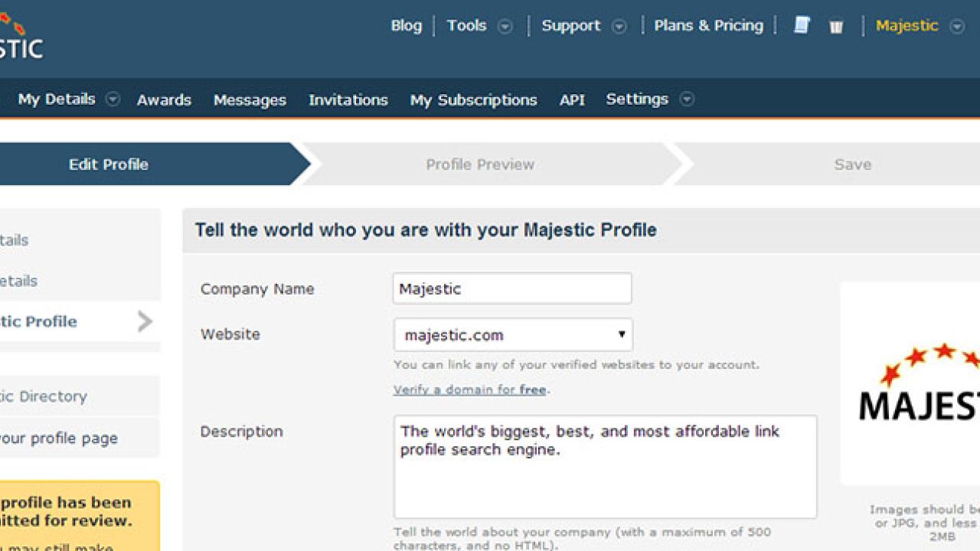Switch to the Awards tab
980x551 pixels.
click(x=164, y=100)
